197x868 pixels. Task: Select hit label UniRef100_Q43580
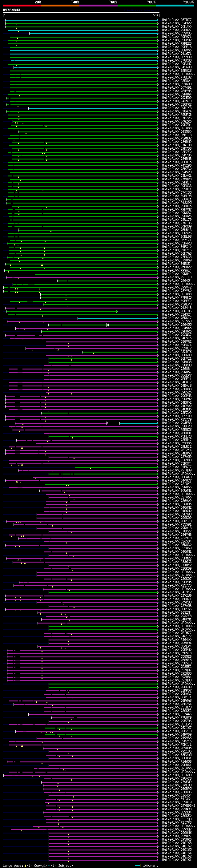(x=176, y=132)
